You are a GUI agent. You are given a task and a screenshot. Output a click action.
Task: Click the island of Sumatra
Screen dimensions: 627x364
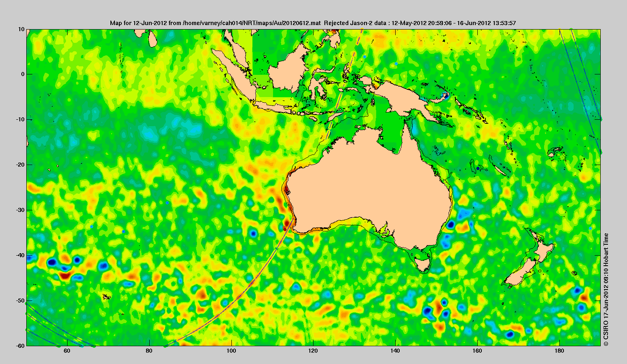(x=233, y=76)
